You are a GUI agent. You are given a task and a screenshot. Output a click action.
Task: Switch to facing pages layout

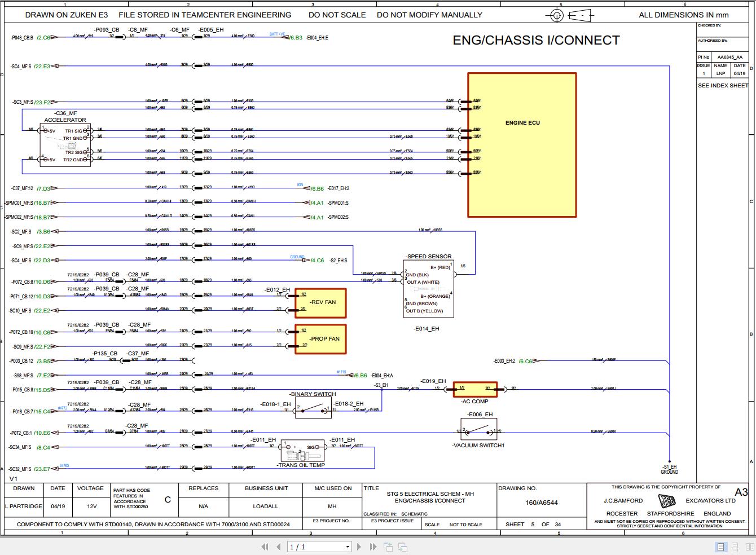coord(749,547)
